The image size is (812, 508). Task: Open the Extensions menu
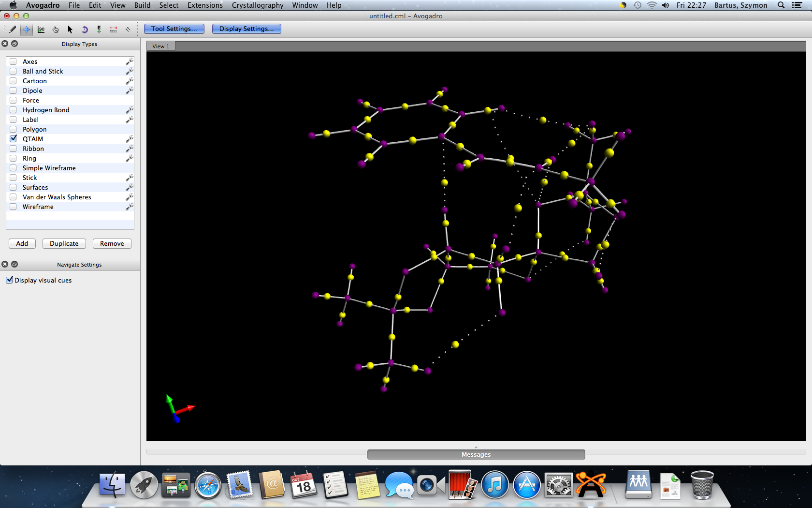205,5
